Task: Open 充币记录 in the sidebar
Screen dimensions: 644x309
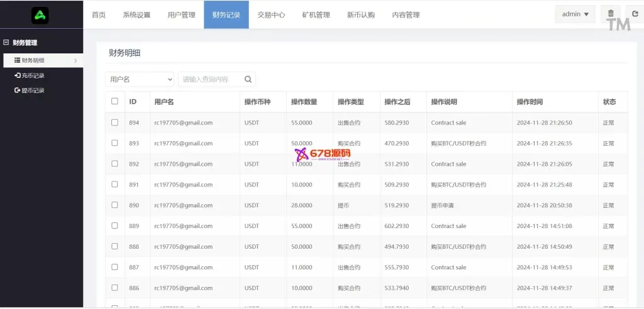Action: coord(30,75)
